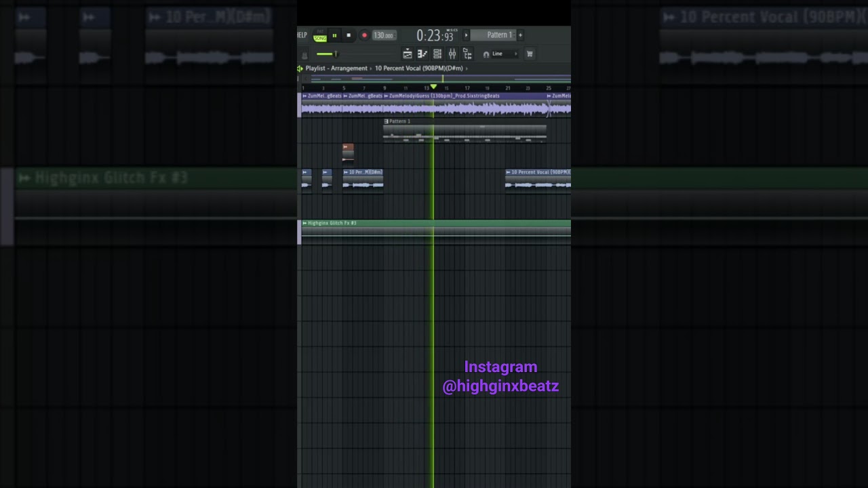Select first ZumMel..gBeats audio clip
The height and width of the screenshot is (488, 868).
point(322,105)
